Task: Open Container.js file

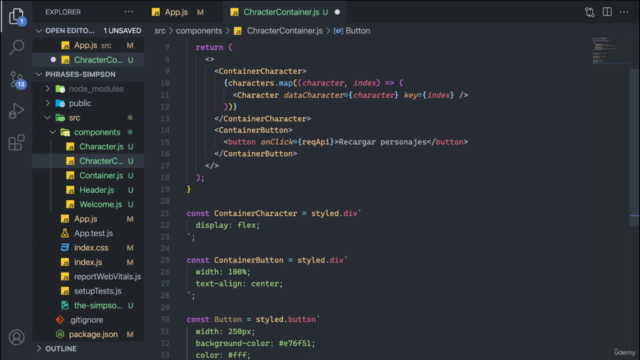Action: click(88, 176)
